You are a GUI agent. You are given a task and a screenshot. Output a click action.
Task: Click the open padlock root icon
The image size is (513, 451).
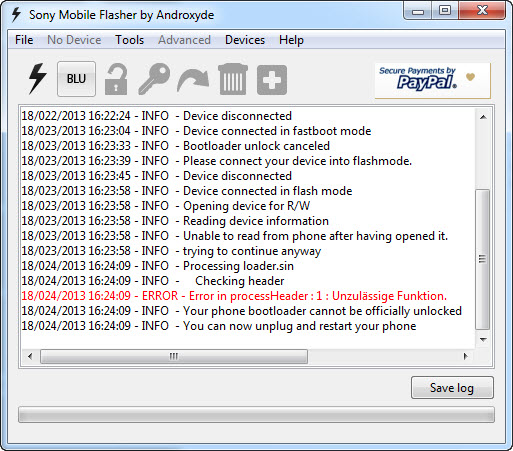point(116,79)
